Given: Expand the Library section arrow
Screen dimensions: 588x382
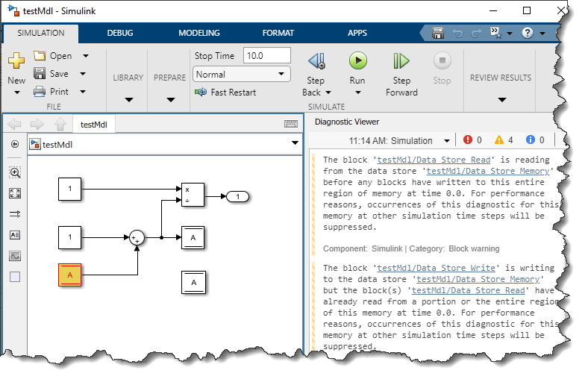Looking at the screenshot, I should click(128, 99).
